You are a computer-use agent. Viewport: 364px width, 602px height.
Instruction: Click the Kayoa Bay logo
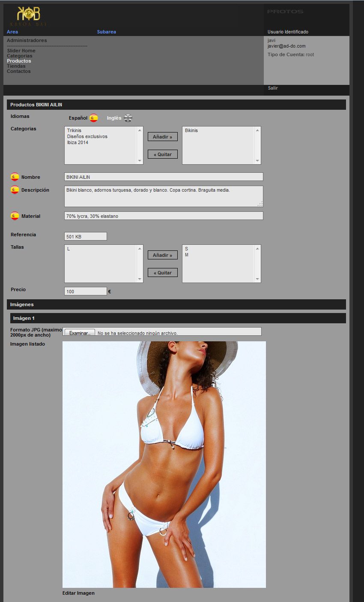(29, 16)
